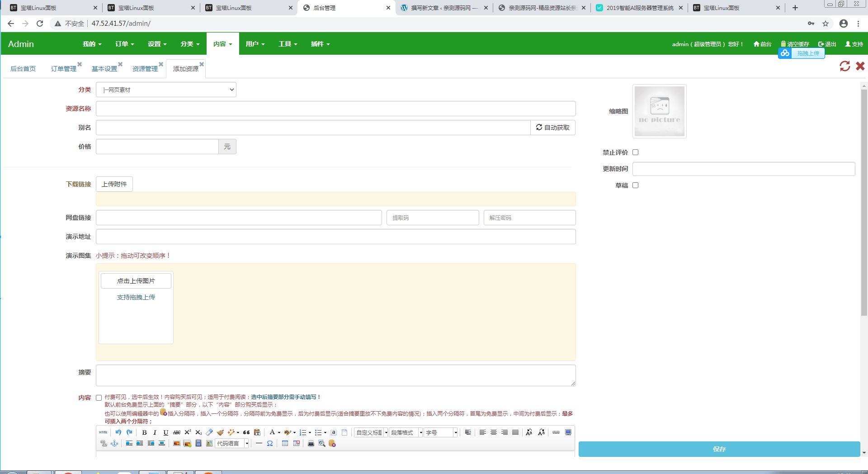Expand the 我的 navigation menu
This screenshot has height=474, width=868.
tap(92, 44)
